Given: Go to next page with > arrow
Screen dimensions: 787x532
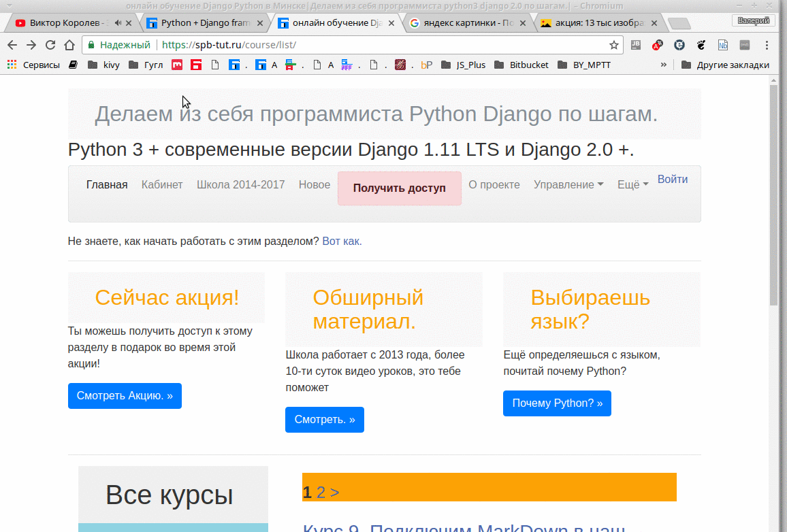Looking at the screenshot, I should click(x=335, y=493).
